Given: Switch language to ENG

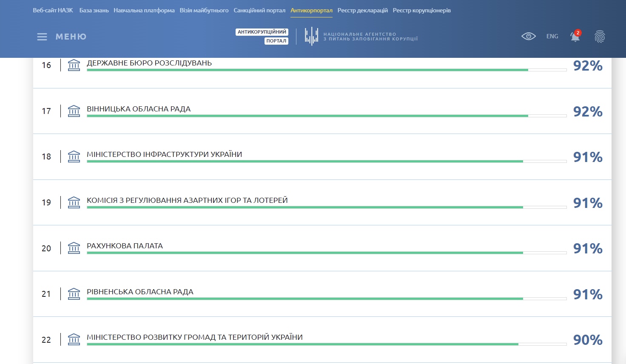Looking at the screenshot, I should pyautogui.click(x=552, y=36).
